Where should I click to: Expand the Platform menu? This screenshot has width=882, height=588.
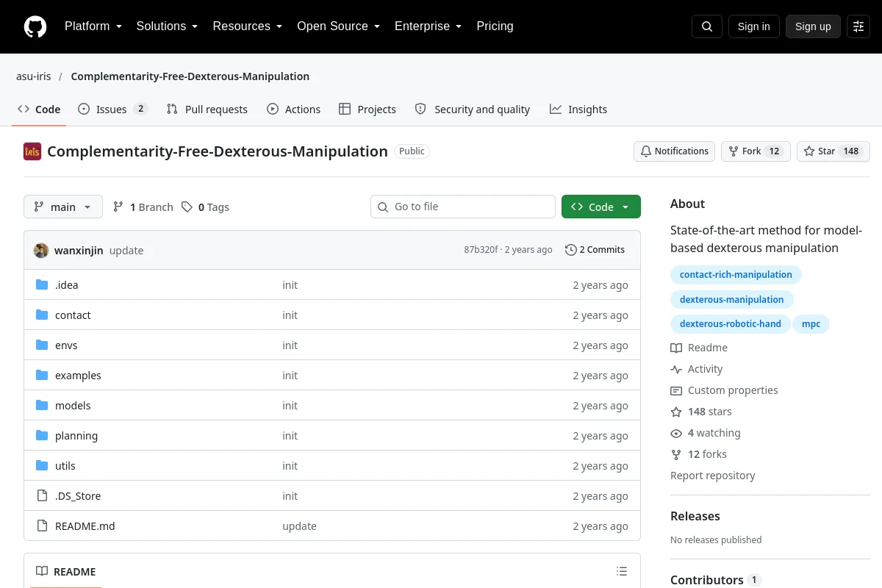(x=93, y=26)
